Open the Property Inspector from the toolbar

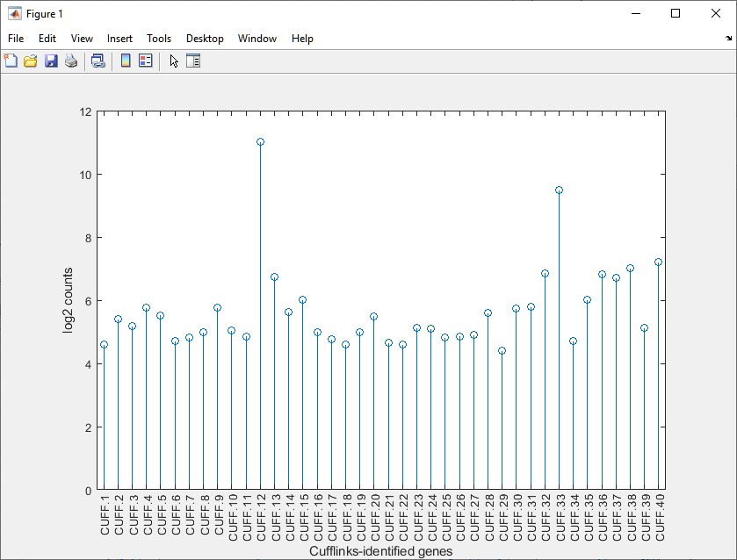point(193,61)
